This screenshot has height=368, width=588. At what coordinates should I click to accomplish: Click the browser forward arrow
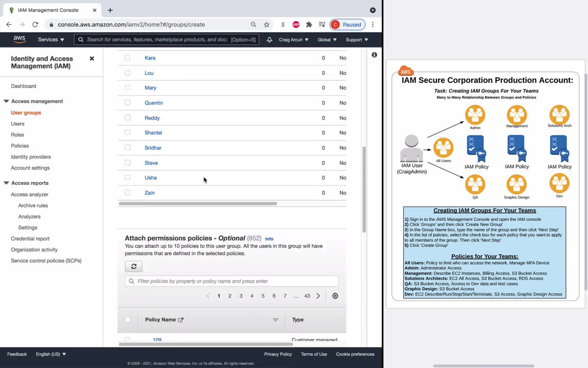pyautogui.click(x=22, y=25)
